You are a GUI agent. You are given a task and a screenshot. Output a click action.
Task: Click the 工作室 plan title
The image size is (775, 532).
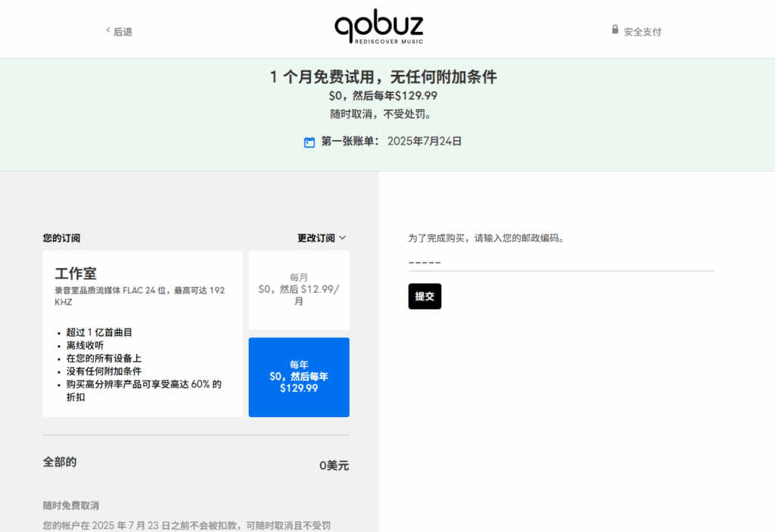coord(76,273)
